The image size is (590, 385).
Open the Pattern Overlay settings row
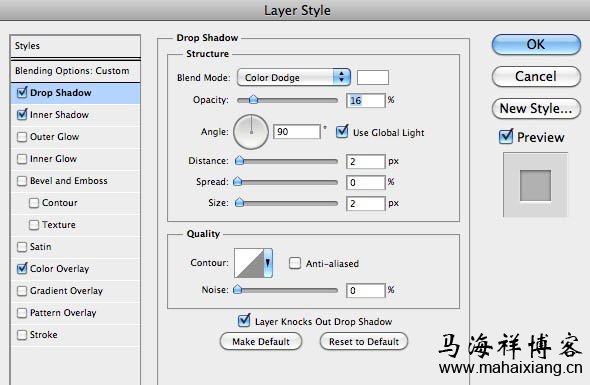(75, 313)
